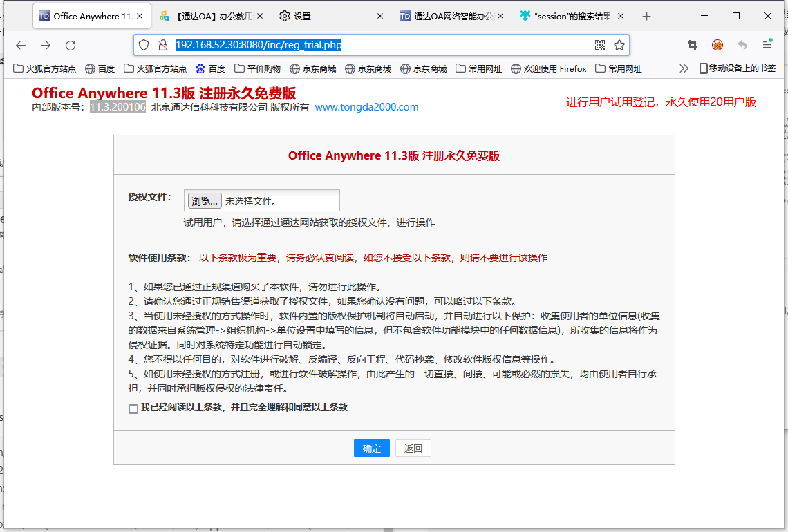Screen dimensions: 788x532
Task: Open a new tab with plus button
Action: (x=646, y=17)
